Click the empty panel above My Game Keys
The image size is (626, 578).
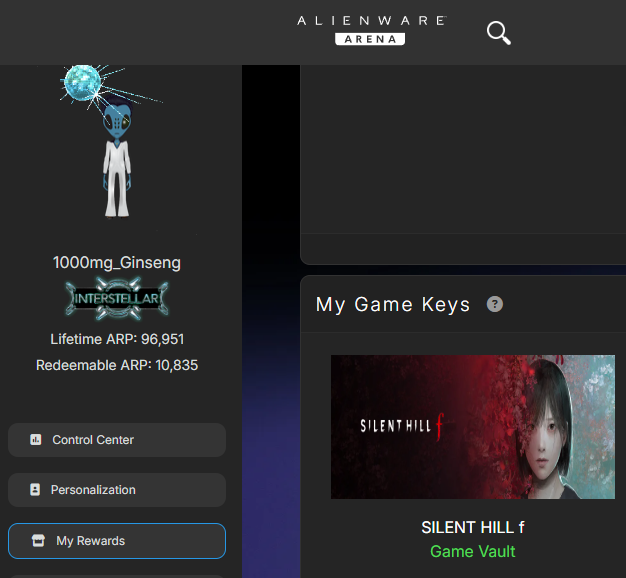click(x=462, y=150)
